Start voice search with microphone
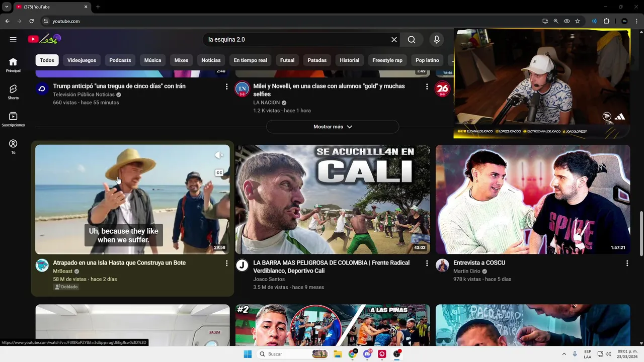The width and height of the screenshot is (644, 362). [436, 39]
